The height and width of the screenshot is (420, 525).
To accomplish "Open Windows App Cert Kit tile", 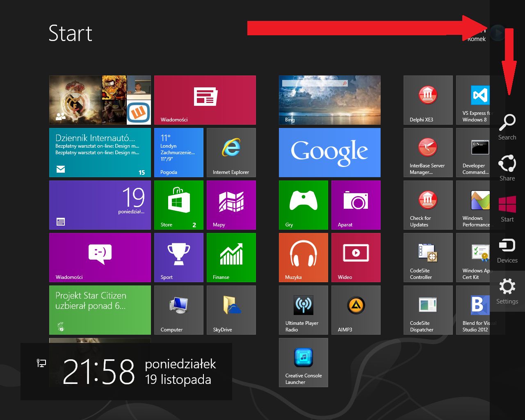I will (473, 258).
